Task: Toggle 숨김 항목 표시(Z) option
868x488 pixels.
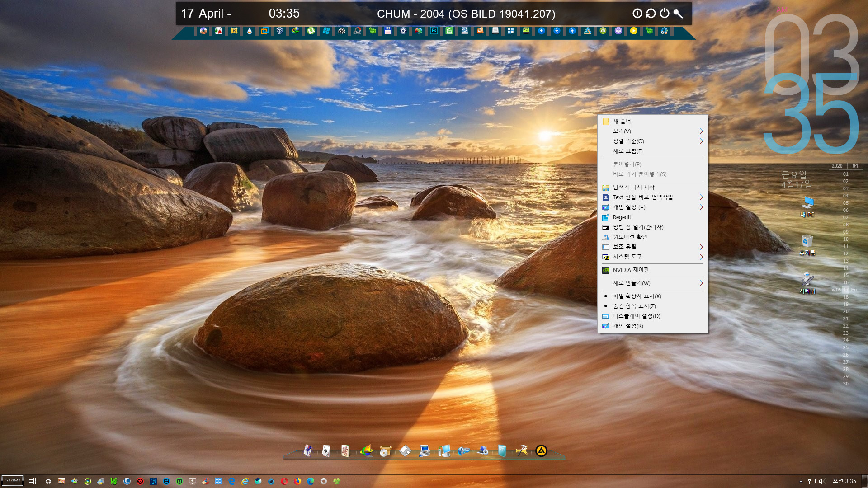Action: pos(653,306)
